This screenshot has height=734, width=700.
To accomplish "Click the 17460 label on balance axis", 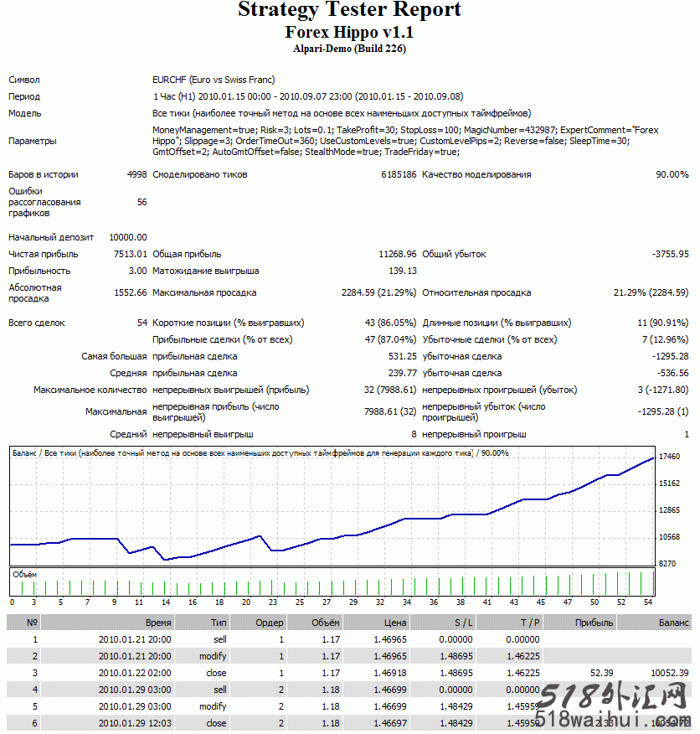I will coord(670,457).
